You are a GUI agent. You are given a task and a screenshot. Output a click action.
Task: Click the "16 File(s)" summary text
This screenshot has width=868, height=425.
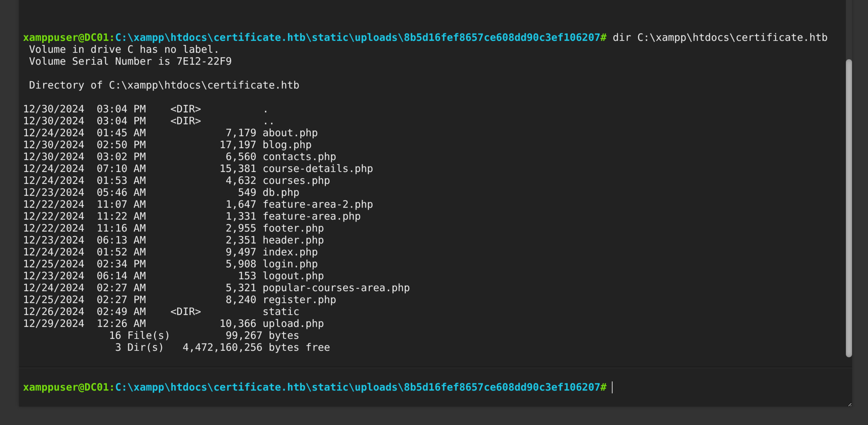139,335
